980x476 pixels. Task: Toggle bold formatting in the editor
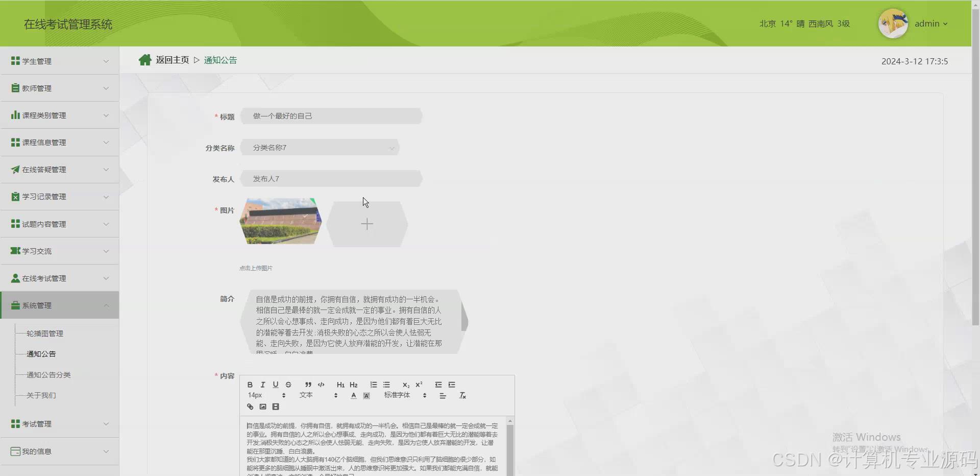coord(250,385)
